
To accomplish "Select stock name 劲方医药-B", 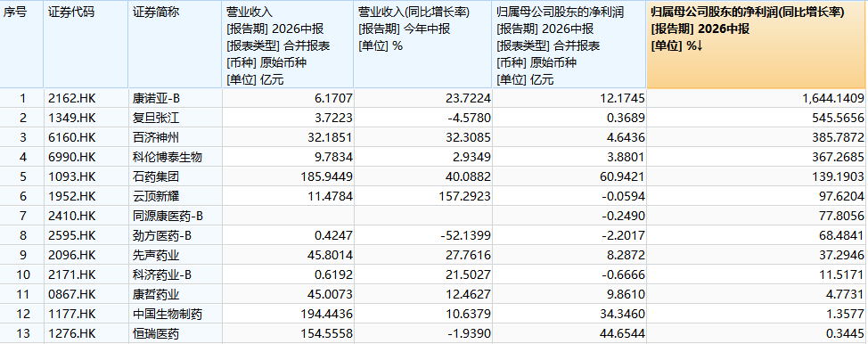I will click(x=162, y=235).
